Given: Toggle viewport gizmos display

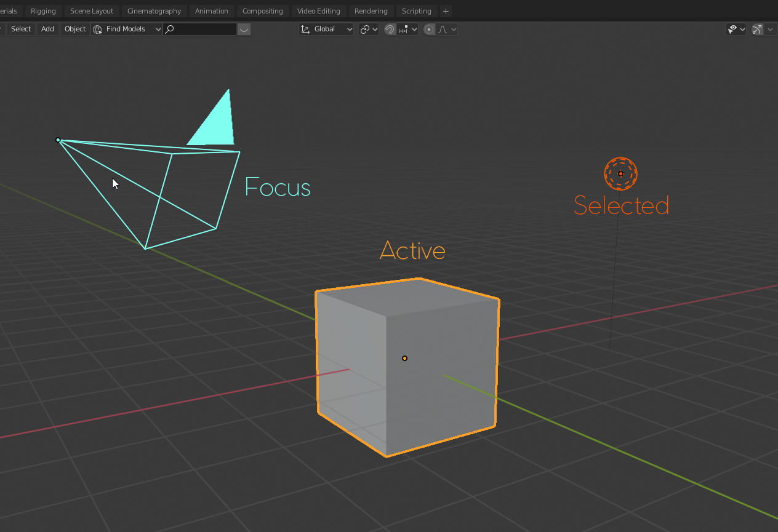Looking at the screenshot, I should [x=757, y=29].
